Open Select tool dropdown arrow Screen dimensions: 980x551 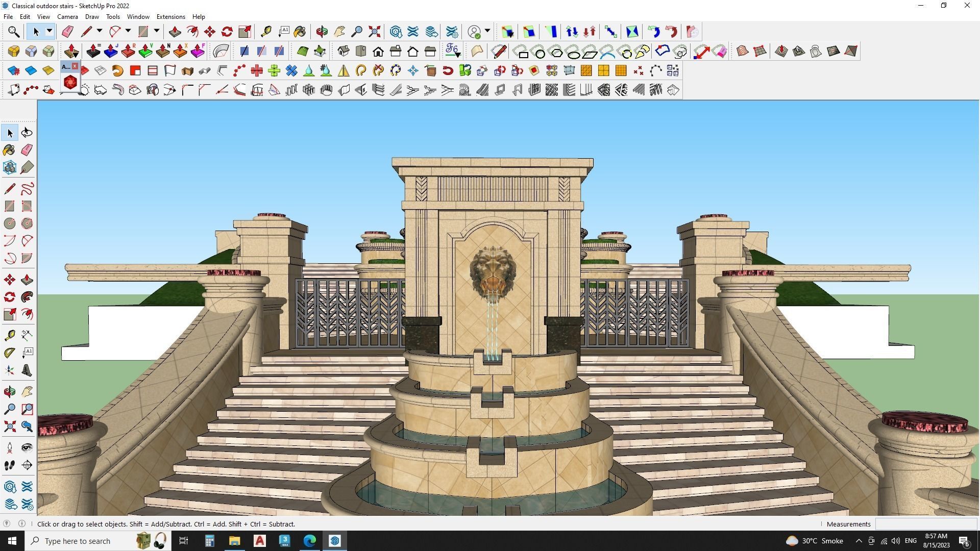(50, 32)
